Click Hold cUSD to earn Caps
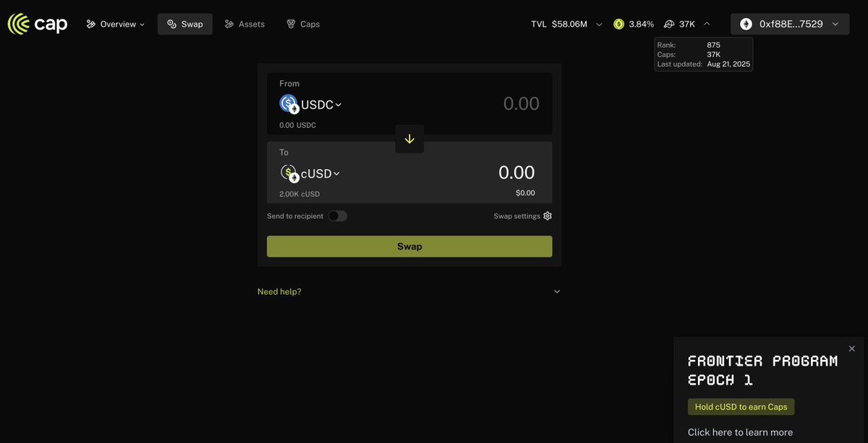This screenshot has width=868, height=443. point(741,407)
